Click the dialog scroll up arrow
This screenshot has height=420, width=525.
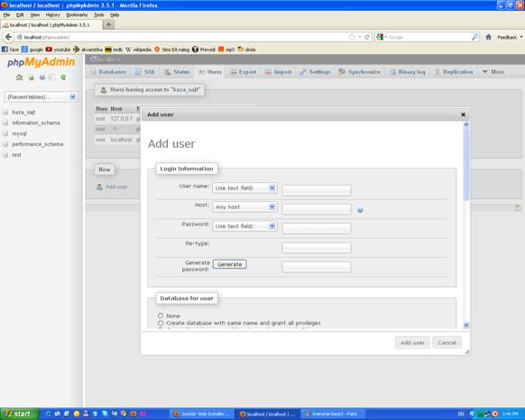coord(466,125)
